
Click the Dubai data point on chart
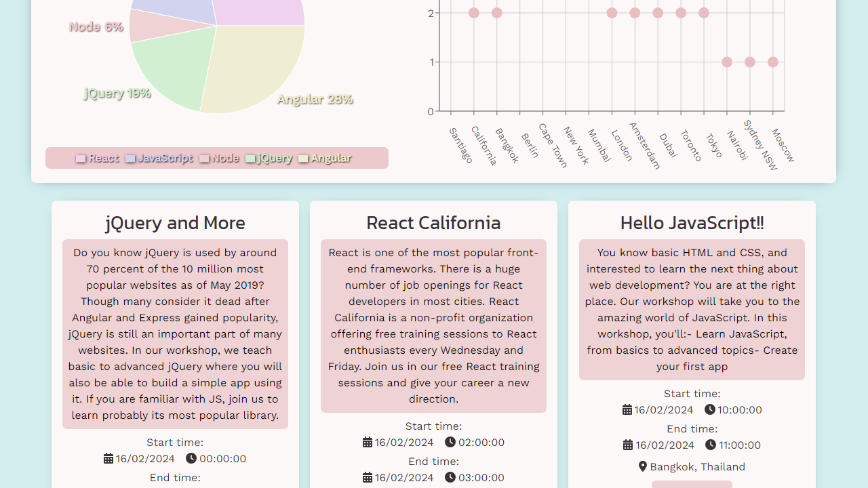(658, 13)
